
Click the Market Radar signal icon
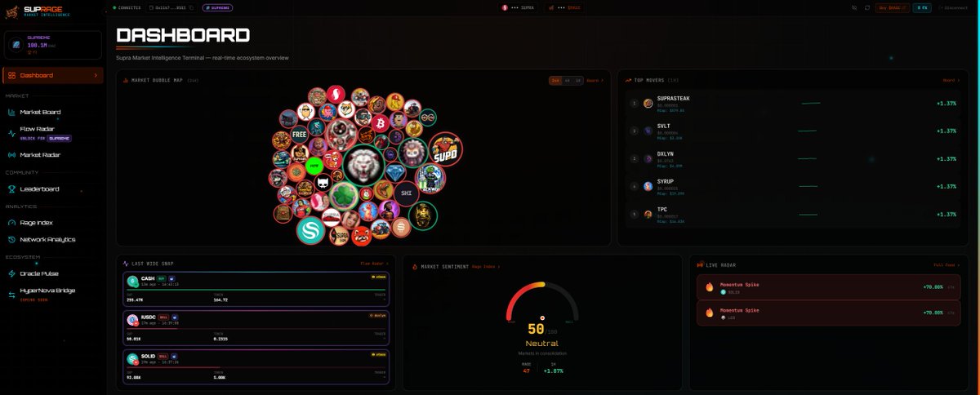click(11, 154)
